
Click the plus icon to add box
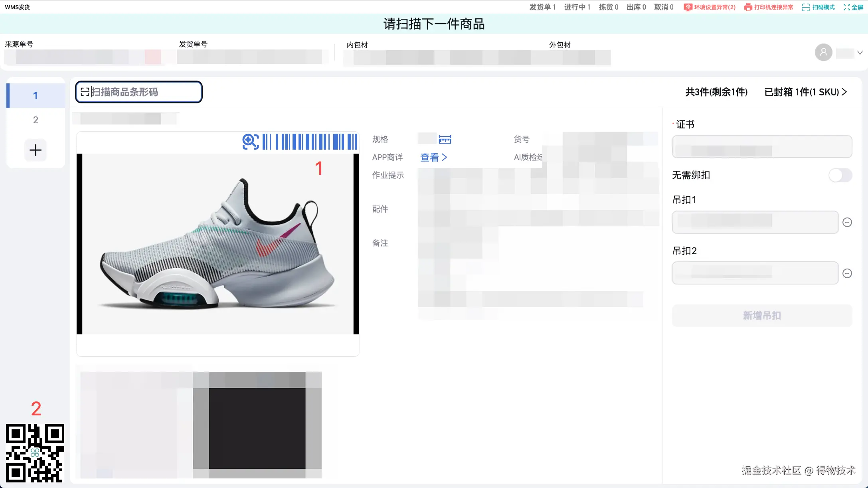pos(36,150)
